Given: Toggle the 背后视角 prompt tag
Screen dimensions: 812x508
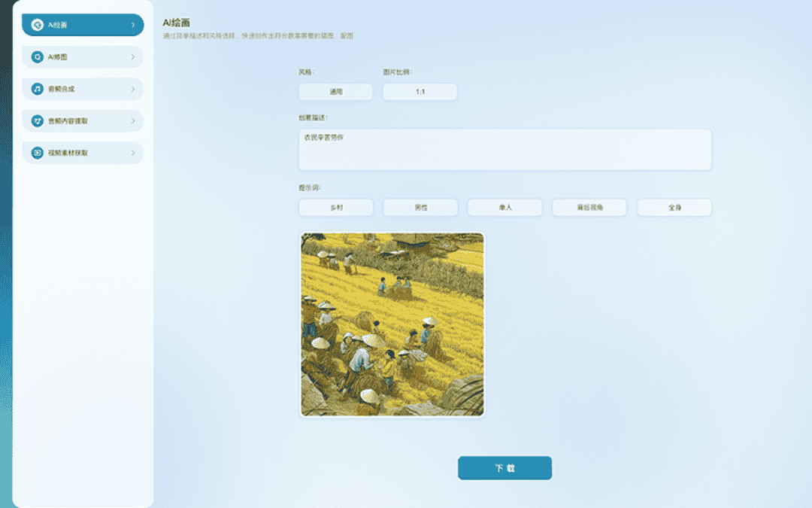Looking at the screenshot, I should coord(590,208).
